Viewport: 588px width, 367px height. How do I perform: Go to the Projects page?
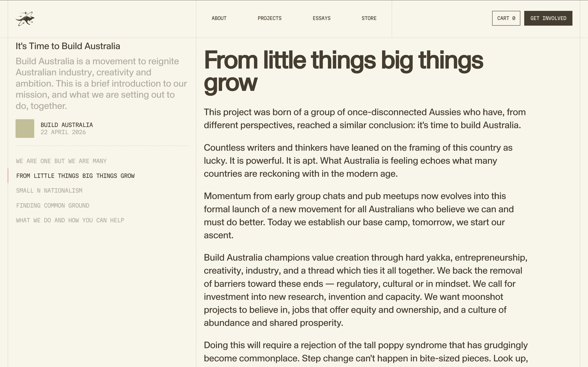(x=269, y=18)
